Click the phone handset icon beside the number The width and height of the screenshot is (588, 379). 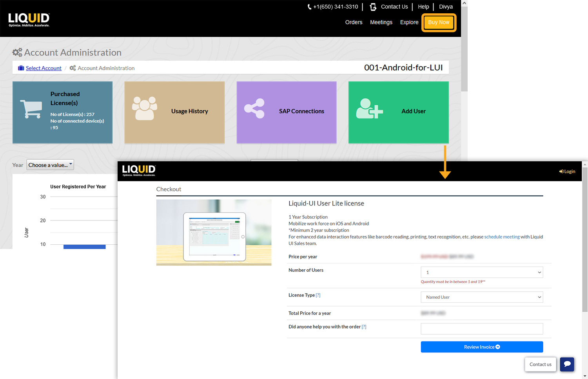click(309, 7)
